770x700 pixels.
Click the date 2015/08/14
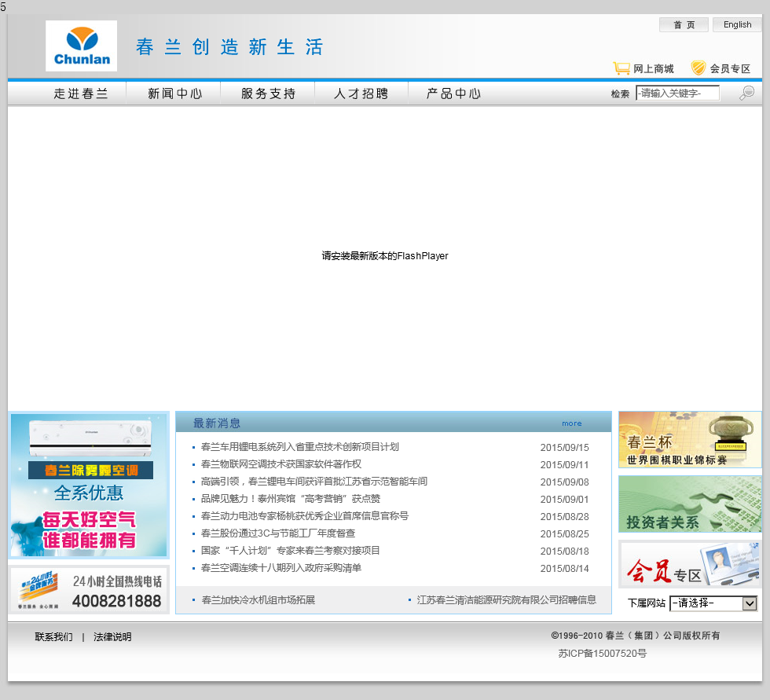pyautogui.click(x=564, y=569)
